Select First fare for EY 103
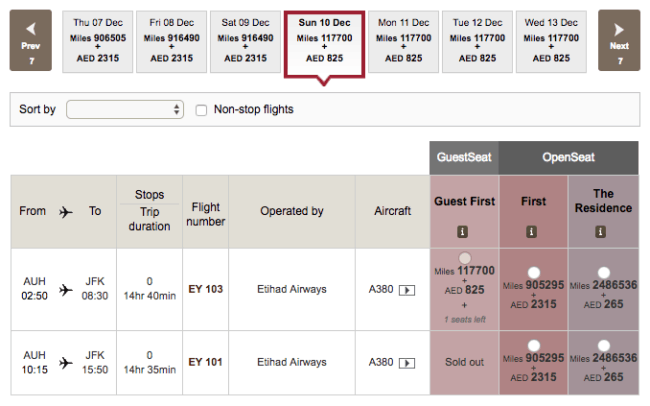The height and width of the screenshot is (406, 650). (x=534, y=272)
